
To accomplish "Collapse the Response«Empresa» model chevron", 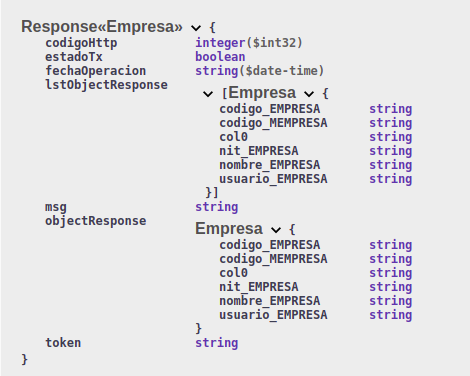I will click(x=196, y=28).
